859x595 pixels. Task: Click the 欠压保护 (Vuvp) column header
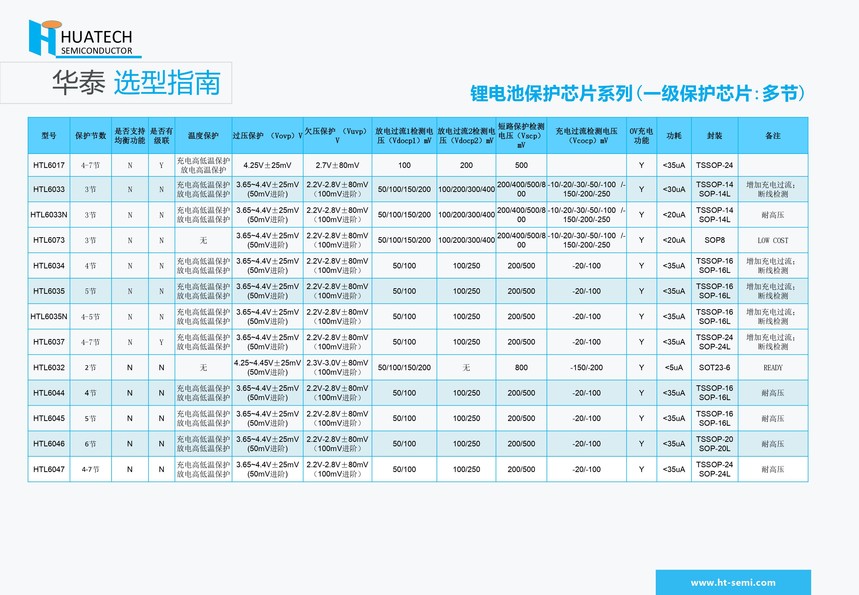337,135
